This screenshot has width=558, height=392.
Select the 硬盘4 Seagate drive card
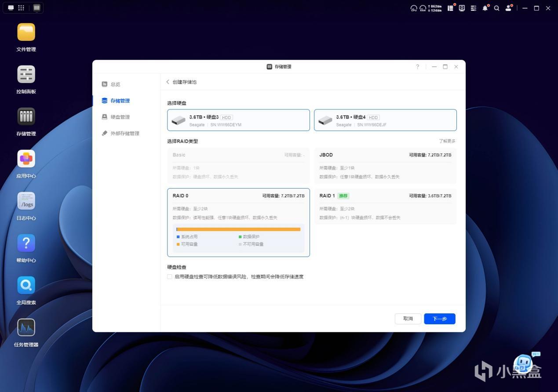coord(385,120)
